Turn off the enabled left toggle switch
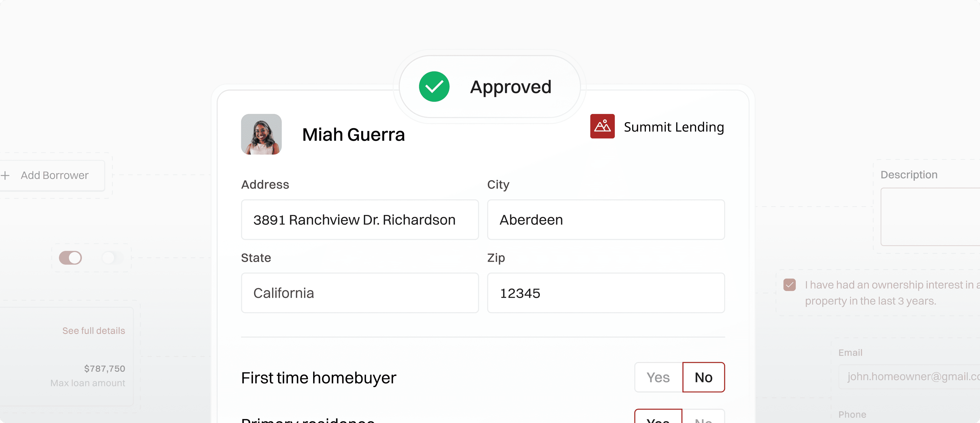Image resolution: width=980 pixels, height=423 pixels. (70, 258)
